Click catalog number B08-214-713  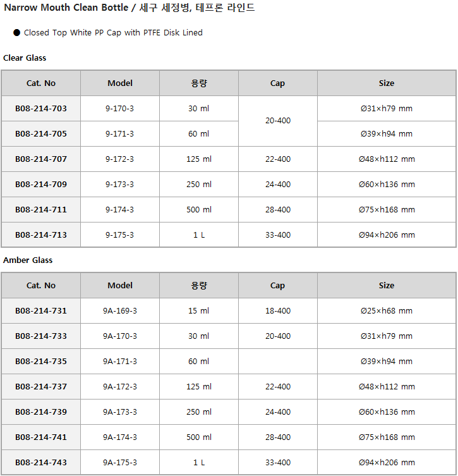41,235
